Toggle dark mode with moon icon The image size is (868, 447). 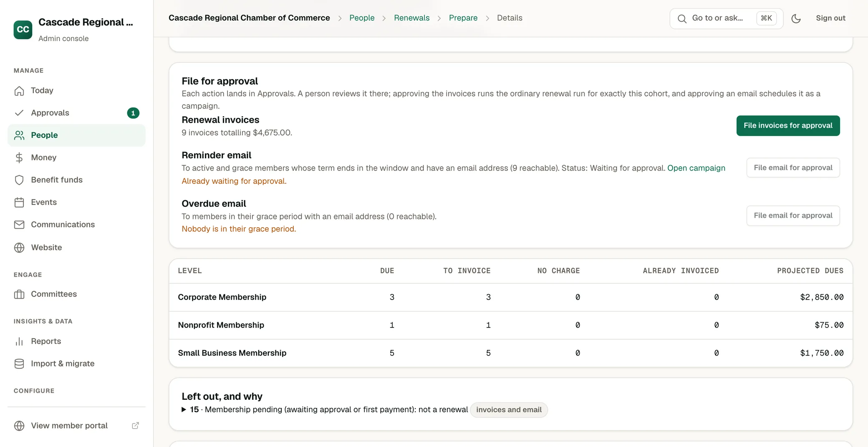pyautogui.click(x=796, y=18)
